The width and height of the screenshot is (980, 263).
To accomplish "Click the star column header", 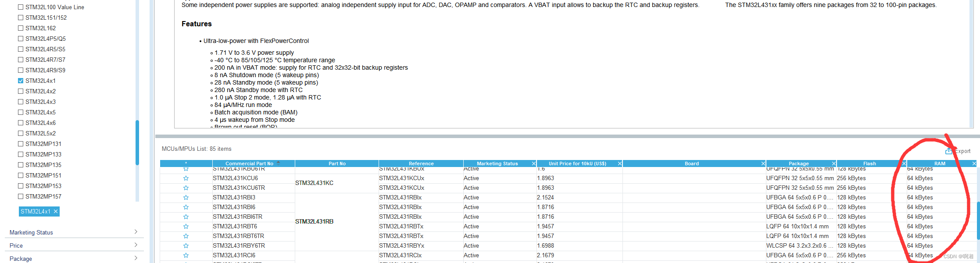I will (x=186, y=163).
